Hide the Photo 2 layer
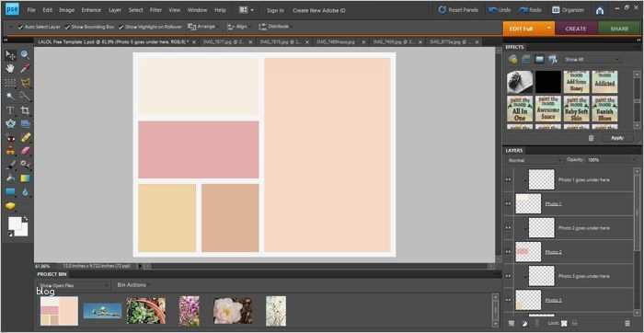This screenshot has height=333, width=644. click(x=509, y=252)
